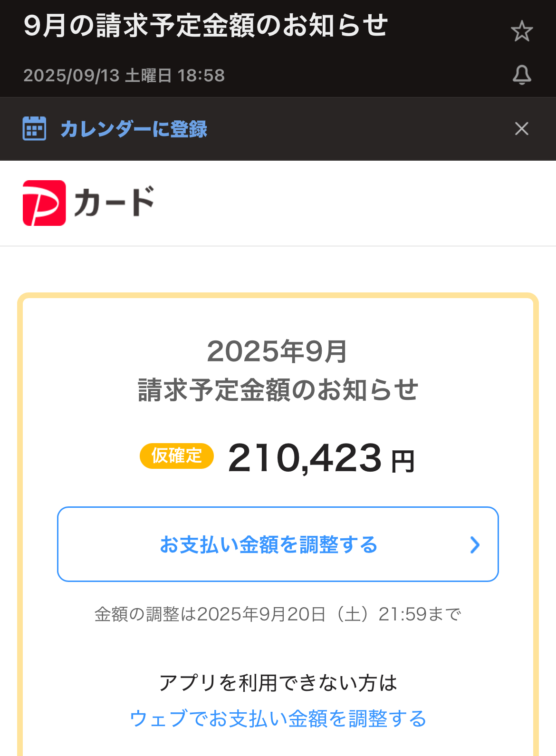Viewport: 556px width, 756px height.
Task: Dismiss the calendar registration banner
Action: point(522,128)
